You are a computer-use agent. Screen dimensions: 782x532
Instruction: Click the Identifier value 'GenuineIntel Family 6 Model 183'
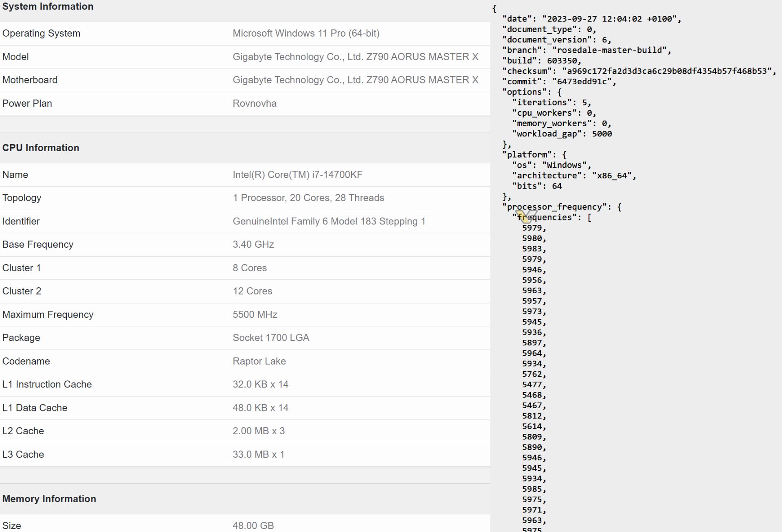(305, 221)
